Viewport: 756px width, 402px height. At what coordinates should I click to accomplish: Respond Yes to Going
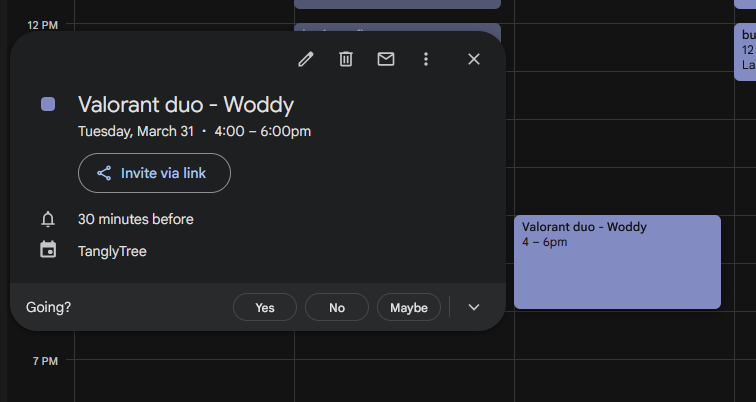coord(265,308)
